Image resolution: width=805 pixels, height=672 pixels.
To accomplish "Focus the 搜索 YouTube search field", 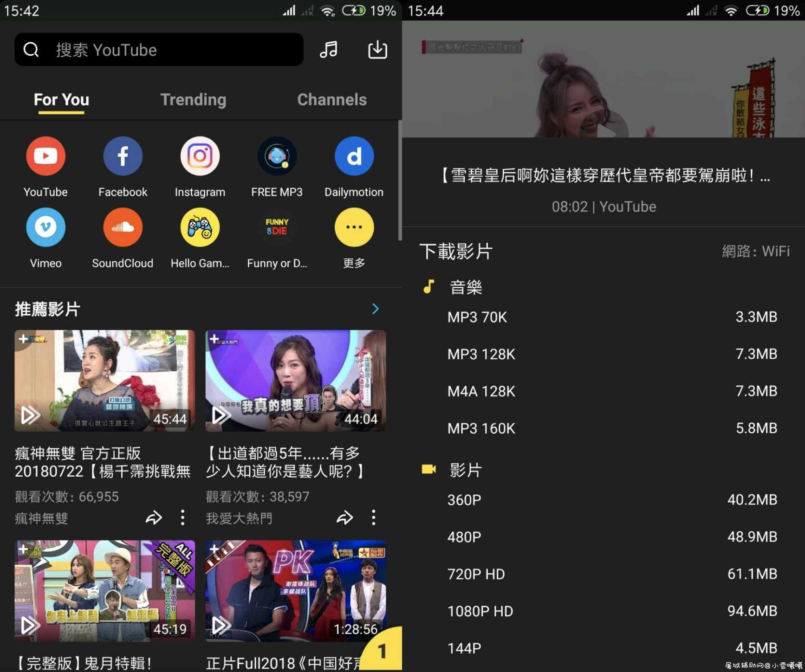I will click(x=159, y=49).
